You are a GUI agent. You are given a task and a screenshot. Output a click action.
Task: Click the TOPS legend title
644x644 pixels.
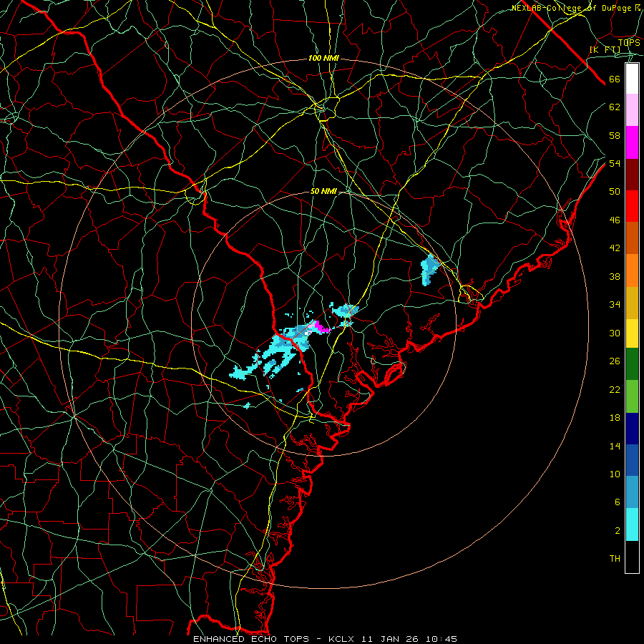point(629,43)
